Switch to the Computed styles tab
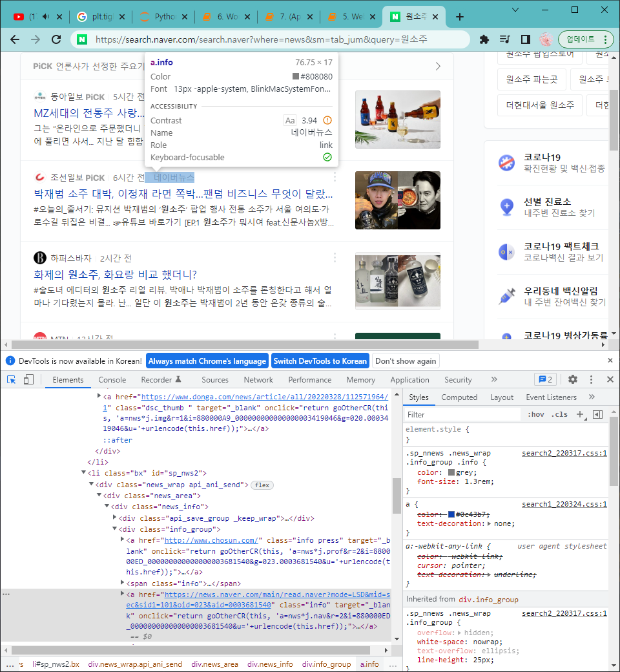The width and height of the screenshot is (620, 672). pos(459,397)
